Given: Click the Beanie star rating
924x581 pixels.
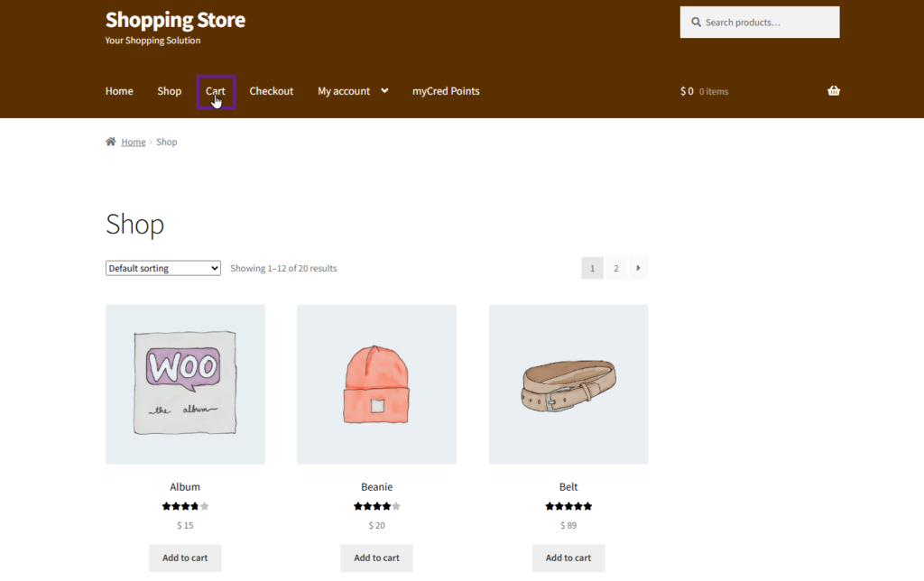Looking at the screenshot, I should click(376, 506).
